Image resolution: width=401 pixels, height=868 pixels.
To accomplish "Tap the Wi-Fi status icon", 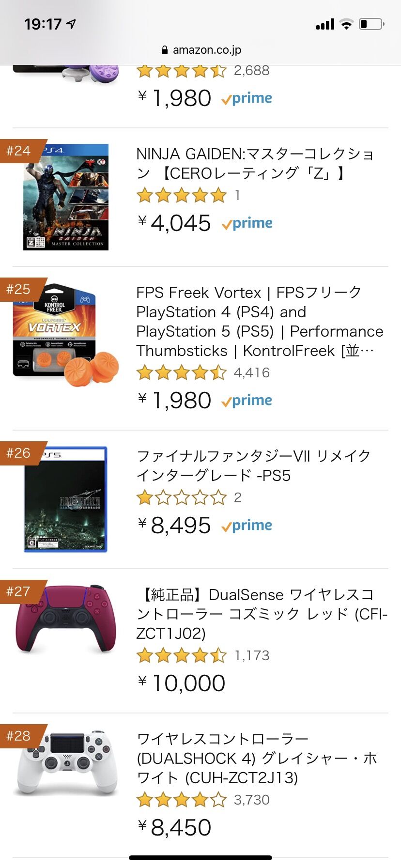I will [x=346, y=24].
